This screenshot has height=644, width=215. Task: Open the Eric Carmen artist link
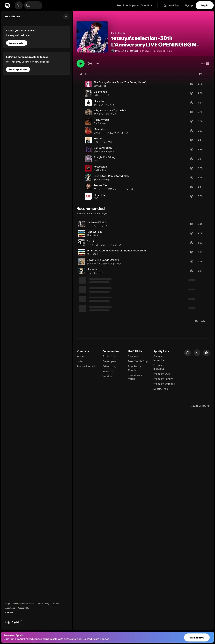click(x=100, y=123)
